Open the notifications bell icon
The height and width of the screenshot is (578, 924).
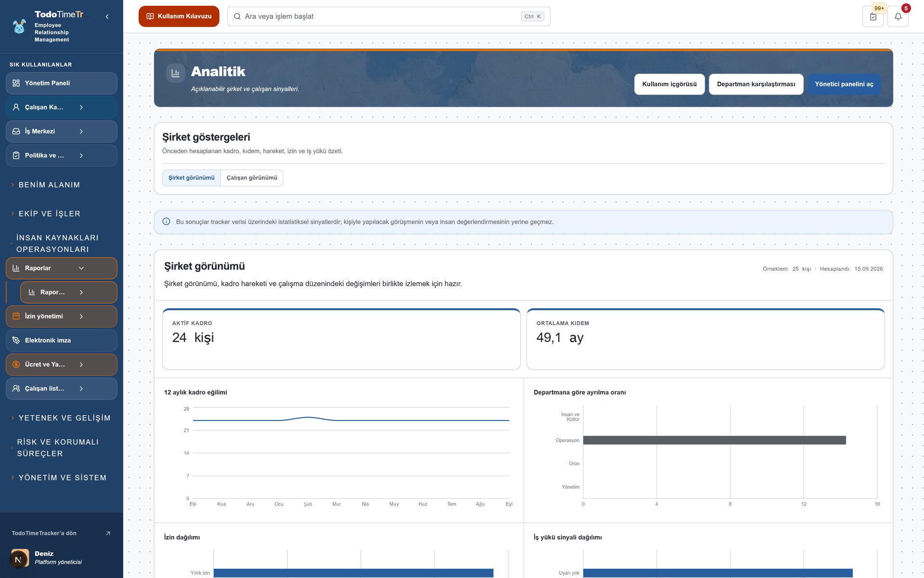[x=898, y=16]
